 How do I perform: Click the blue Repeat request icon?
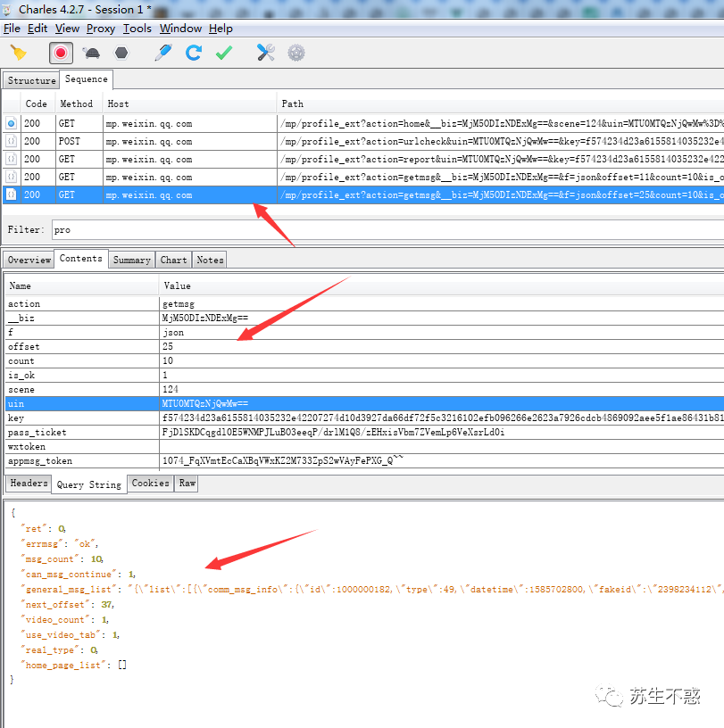tap(194, 53)
